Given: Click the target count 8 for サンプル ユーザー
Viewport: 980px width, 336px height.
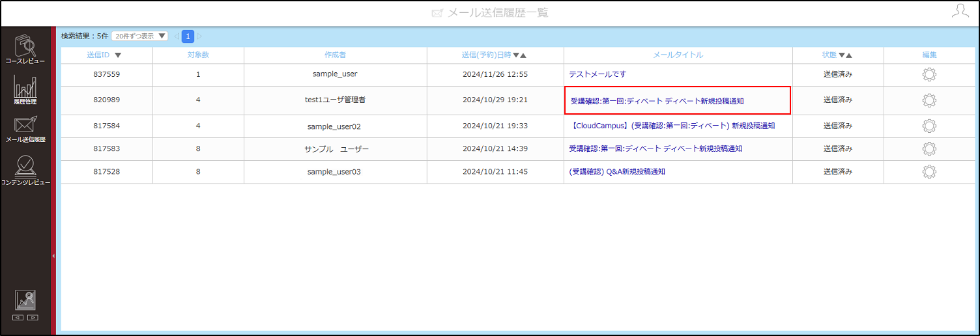Looking at the screenshot, I should coord(198,148).
